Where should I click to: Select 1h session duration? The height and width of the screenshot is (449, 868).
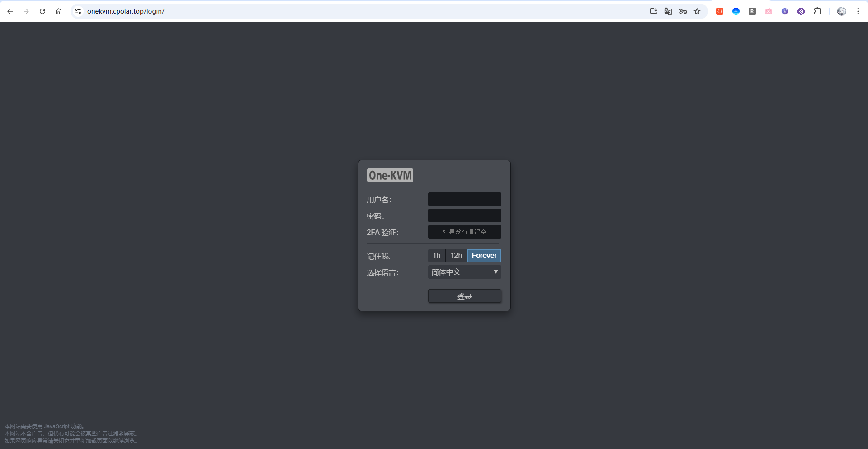(436, 255)
